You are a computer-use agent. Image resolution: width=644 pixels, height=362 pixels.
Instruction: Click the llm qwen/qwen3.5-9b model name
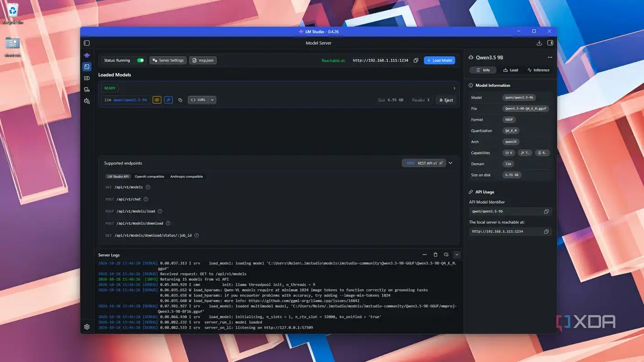(126, 100)
